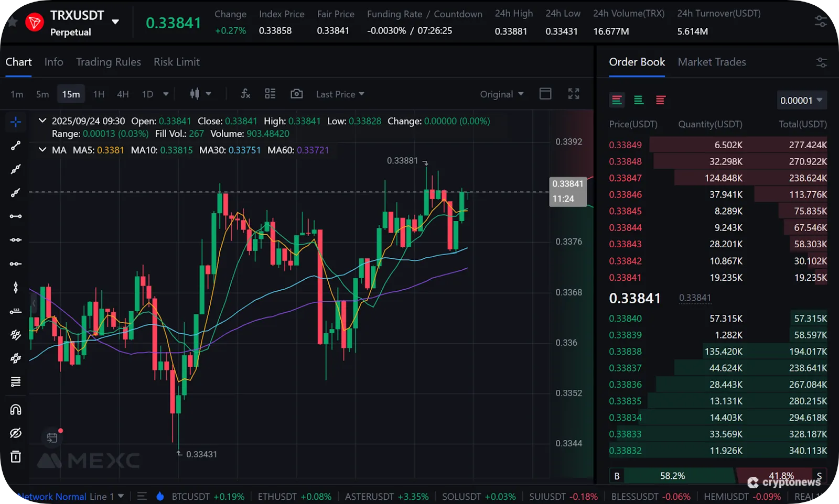Open the Chart tab
839x504 pixels.
coord(18,62)
